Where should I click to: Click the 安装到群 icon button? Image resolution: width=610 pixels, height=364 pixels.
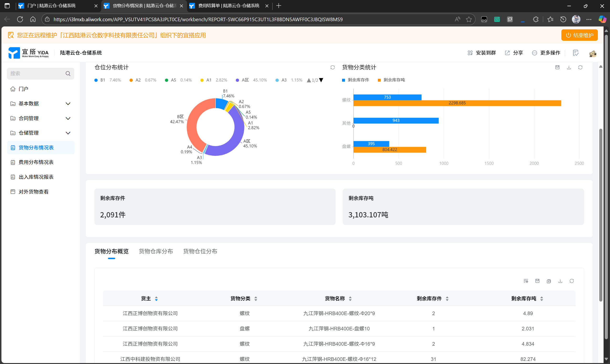tap(470, 53)
